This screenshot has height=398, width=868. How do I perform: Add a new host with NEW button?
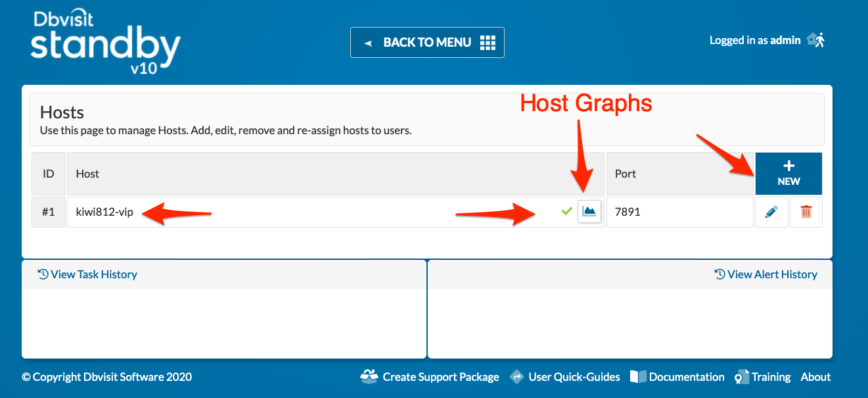(788, 174)
